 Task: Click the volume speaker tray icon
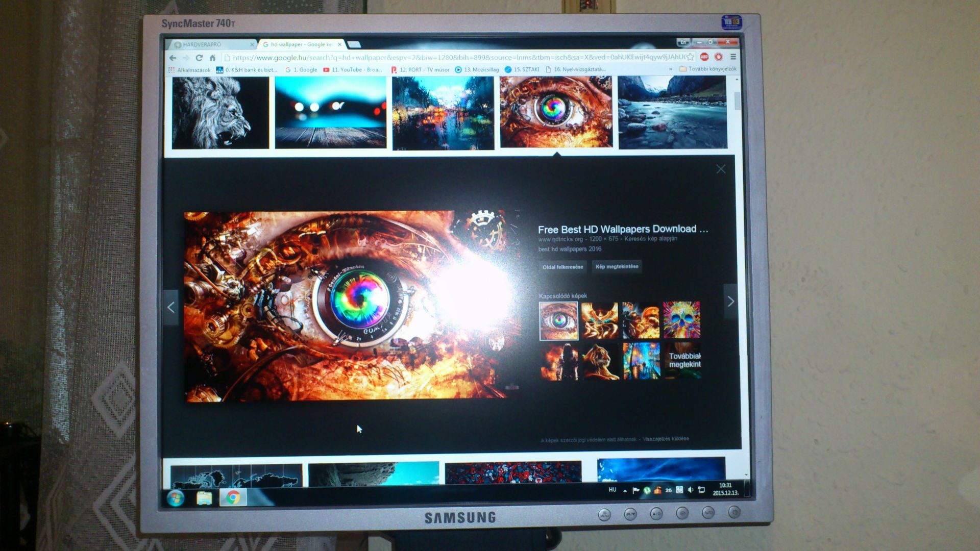(690, 490)
